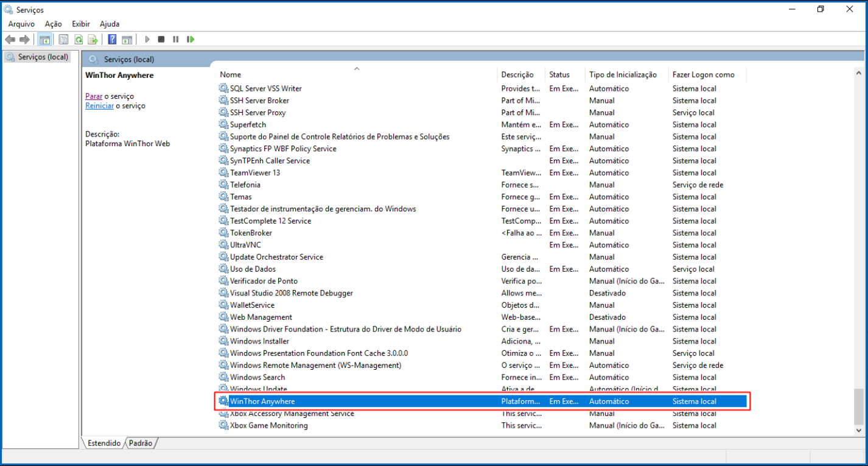Screen dimensions: 868x466
Task: Click the gear icon beside Temas
Action: [223, 197]
